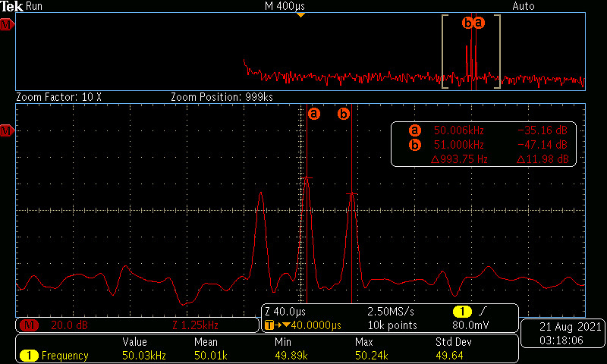Click the Δ993.75 Hz delta readout

459,159
